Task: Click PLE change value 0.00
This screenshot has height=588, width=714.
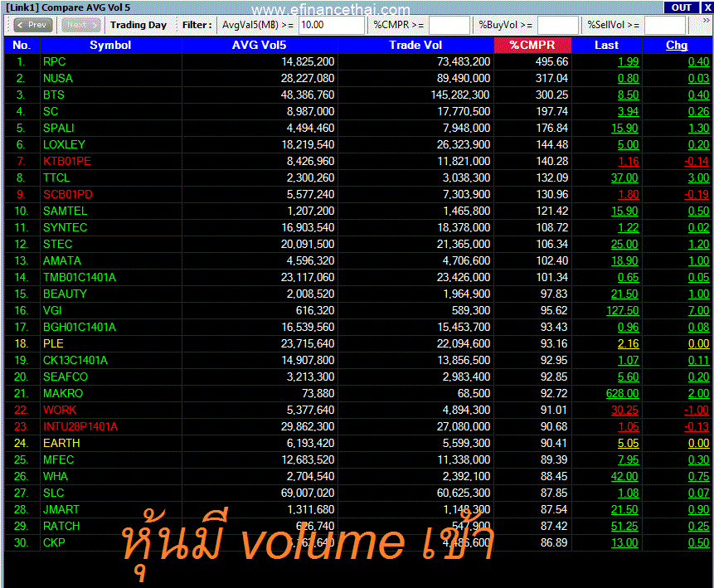Action: (x=699, y=343)
